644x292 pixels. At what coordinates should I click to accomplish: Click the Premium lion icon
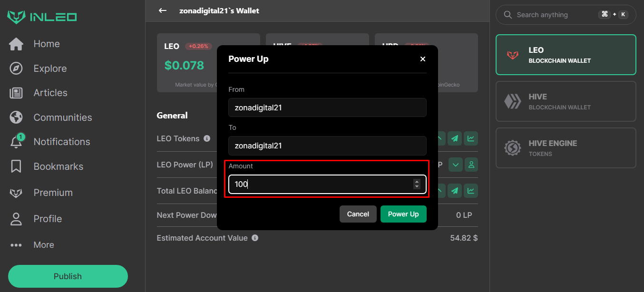[x=16, y=193]
